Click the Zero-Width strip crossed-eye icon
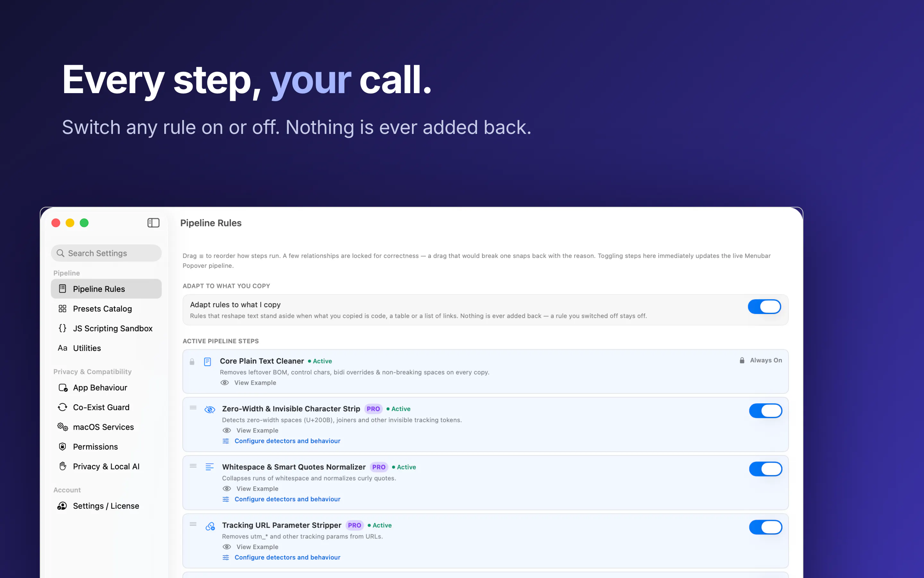The width and height of the screenshot is (924, 578). pyautogui.click(x=210, y=409)
